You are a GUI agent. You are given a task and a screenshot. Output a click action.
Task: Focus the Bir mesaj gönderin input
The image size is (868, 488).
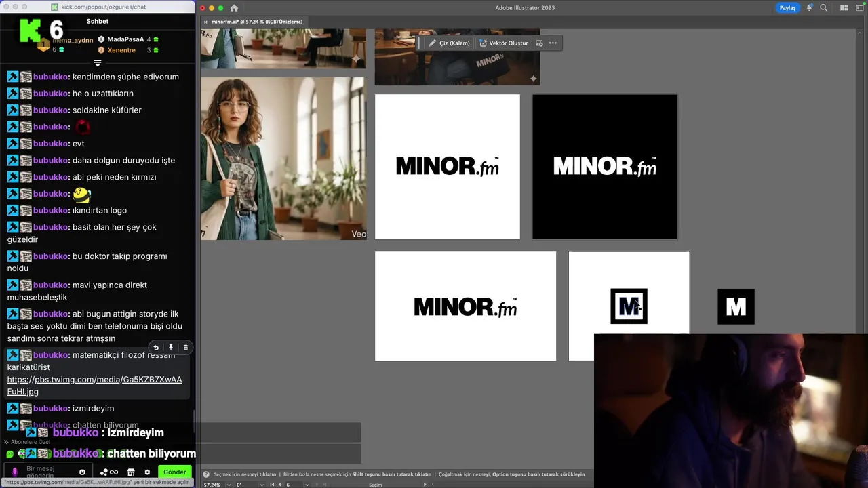point(50,472)
